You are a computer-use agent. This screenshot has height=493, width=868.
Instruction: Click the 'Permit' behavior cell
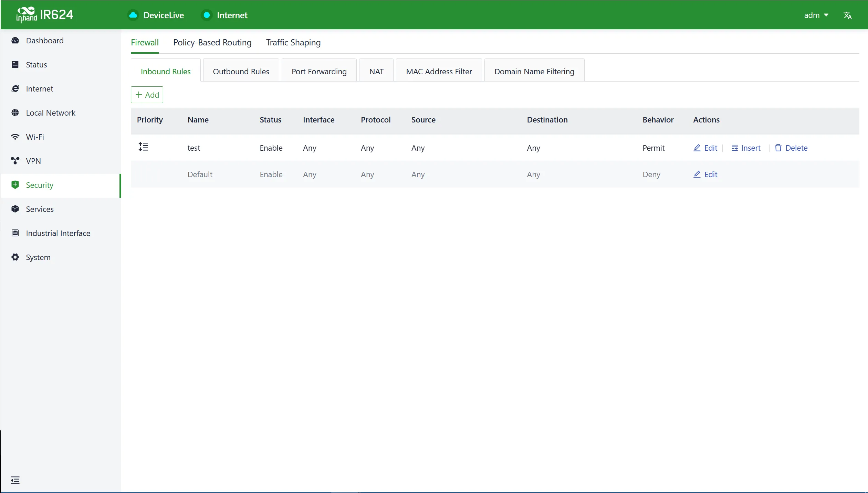tap(653, 148)
